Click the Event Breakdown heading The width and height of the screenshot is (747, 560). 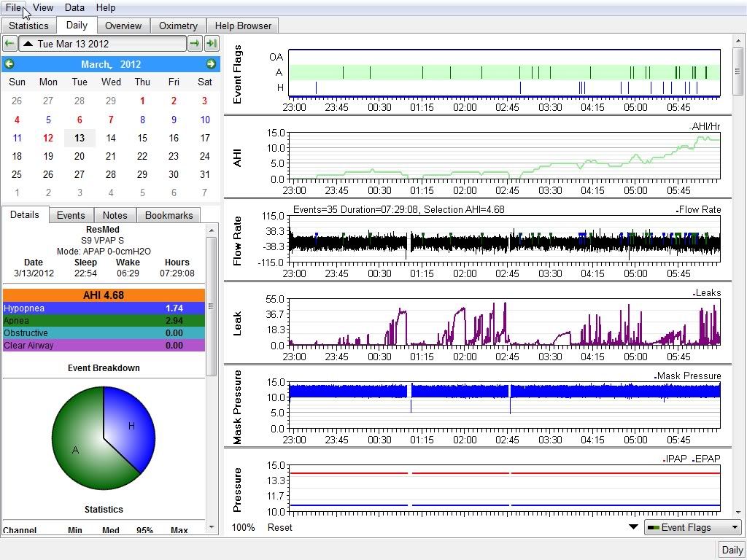click(x=104, y=368)
